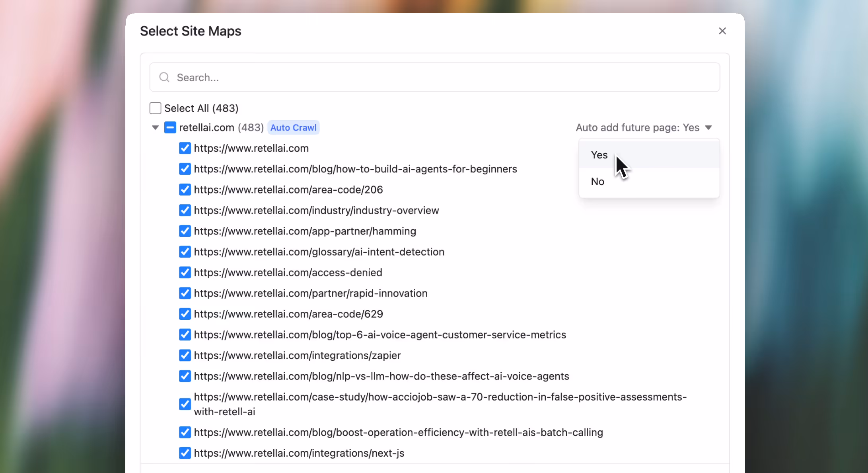Click the retellai.com domain label

coord(206,127)
